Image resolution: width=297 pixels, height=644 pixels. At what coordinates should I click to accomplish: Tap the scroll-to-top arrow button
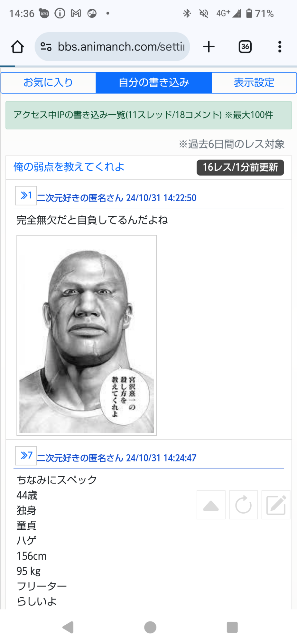211,505
